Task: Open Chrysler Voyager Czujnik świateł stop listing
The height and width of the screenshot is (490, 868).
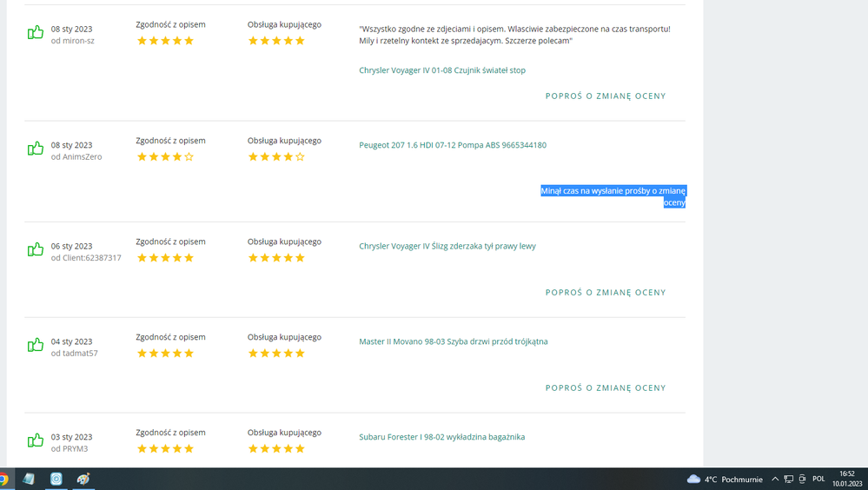Action: click(442, 70)
